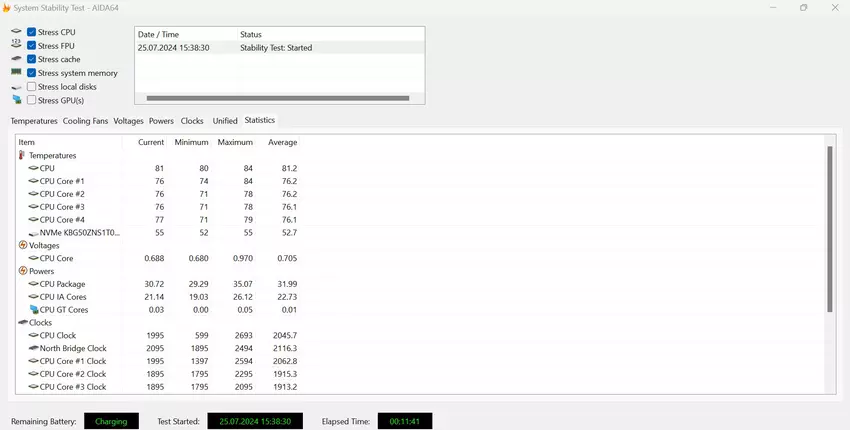This screenshot has height=430, width=850.
Task: Click the AIDA64 flame icon in title bar
Action: click(7, 8)
